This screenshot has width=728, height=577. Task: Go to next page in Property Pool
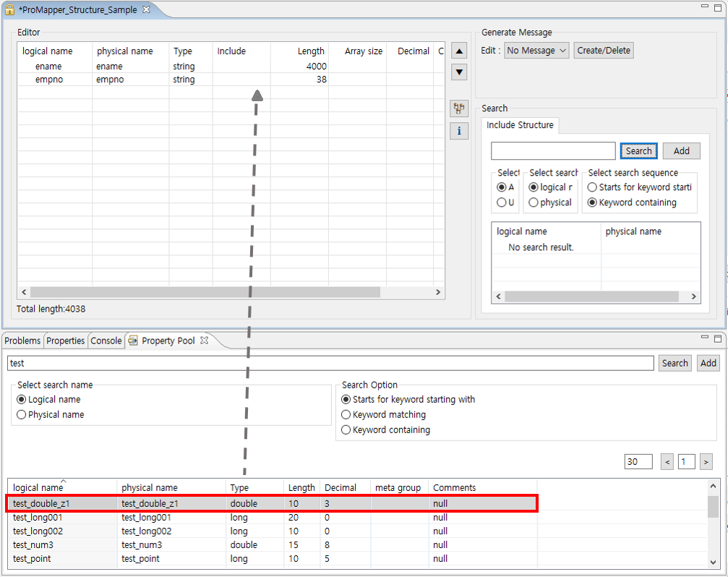[x=706, y=461]
